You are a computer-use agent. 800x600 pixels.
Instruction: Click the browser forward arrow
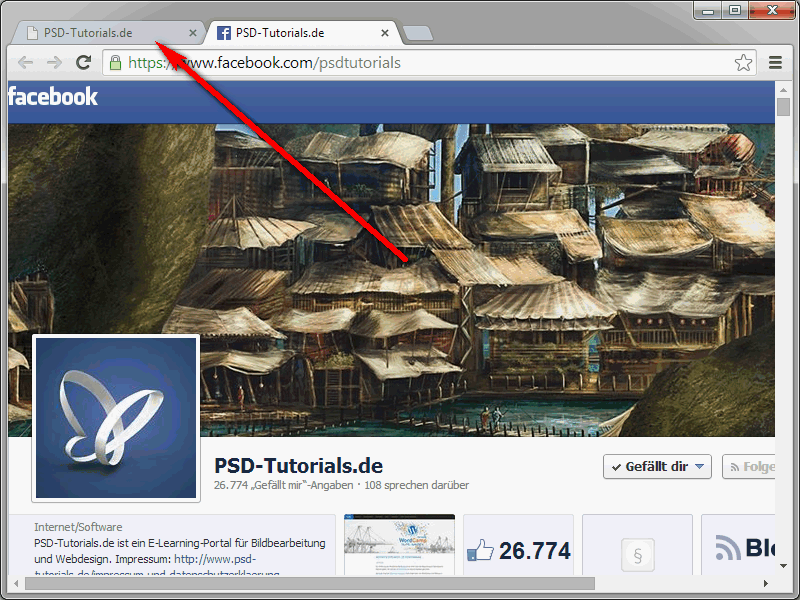point(54,63)
